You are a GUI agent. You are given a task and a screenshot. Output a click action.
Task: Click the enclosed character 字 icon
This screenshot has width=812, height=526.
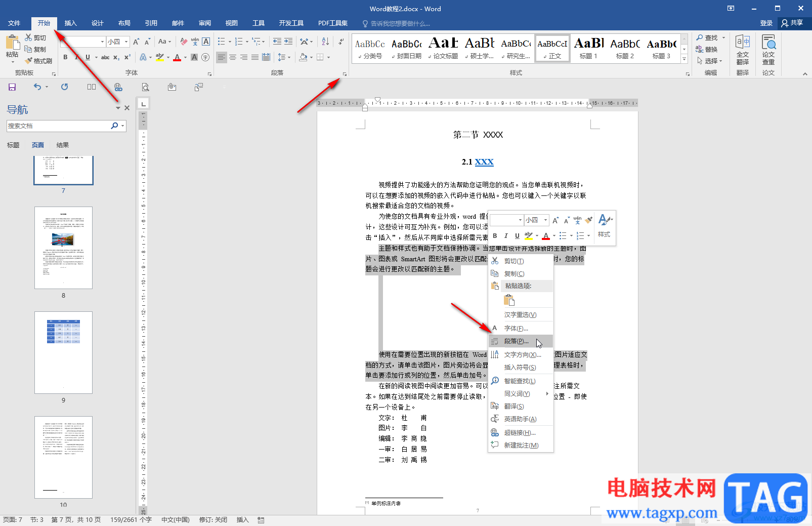205,57
